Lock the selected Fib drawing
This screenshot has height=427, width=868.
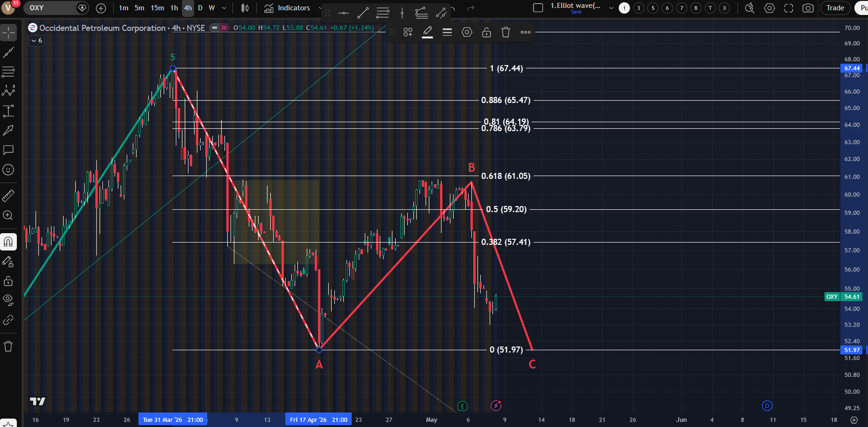pos(486,32)
